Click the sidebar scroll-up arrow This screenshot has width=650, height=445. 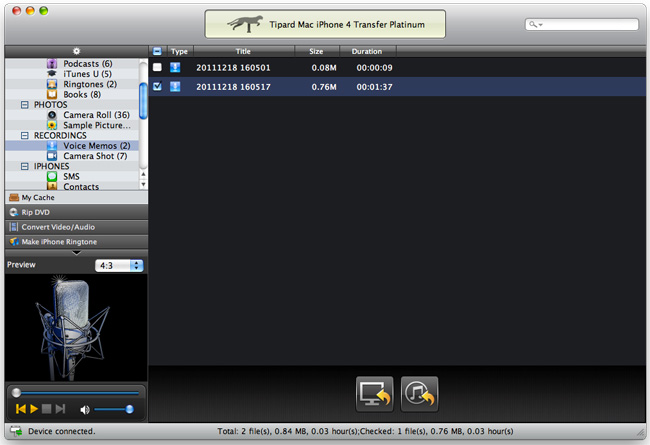143,174
